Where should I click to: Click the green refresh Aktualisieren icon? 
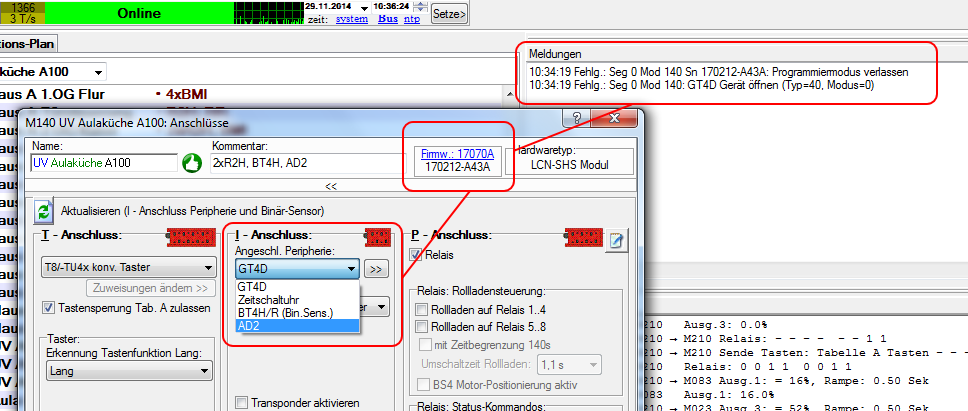coord(44,211)
